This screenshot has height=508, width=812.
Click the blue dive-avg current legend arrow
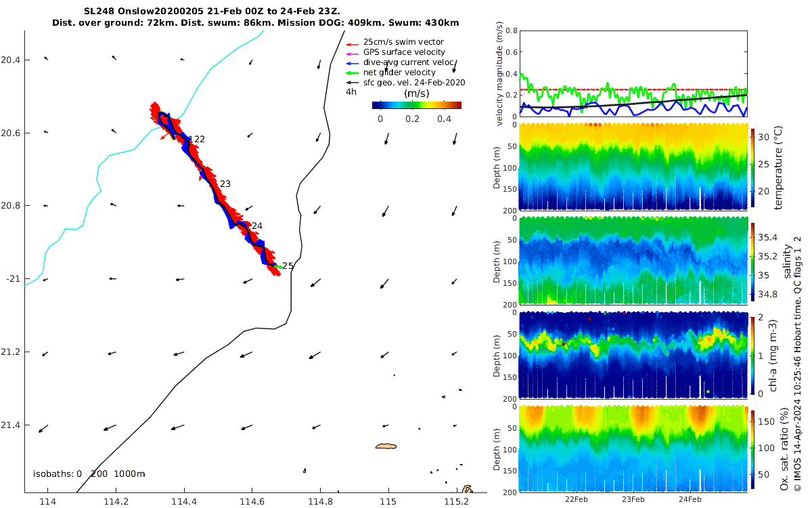[352, 62]
